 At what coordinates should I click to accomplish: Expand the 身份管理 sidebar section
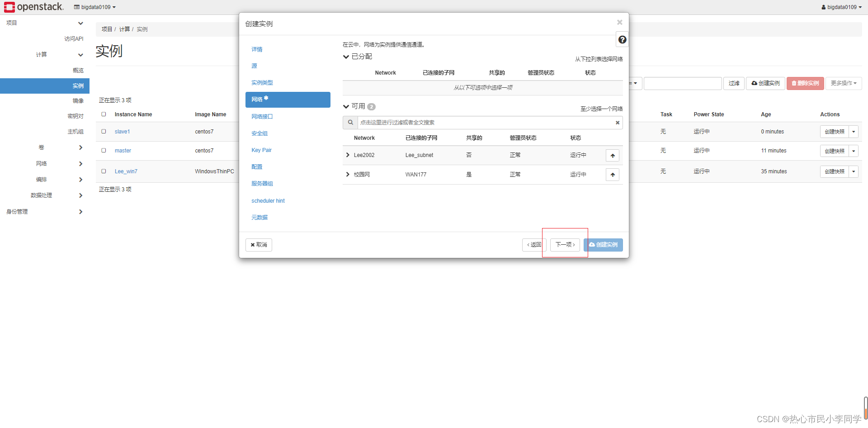point(80,212)
